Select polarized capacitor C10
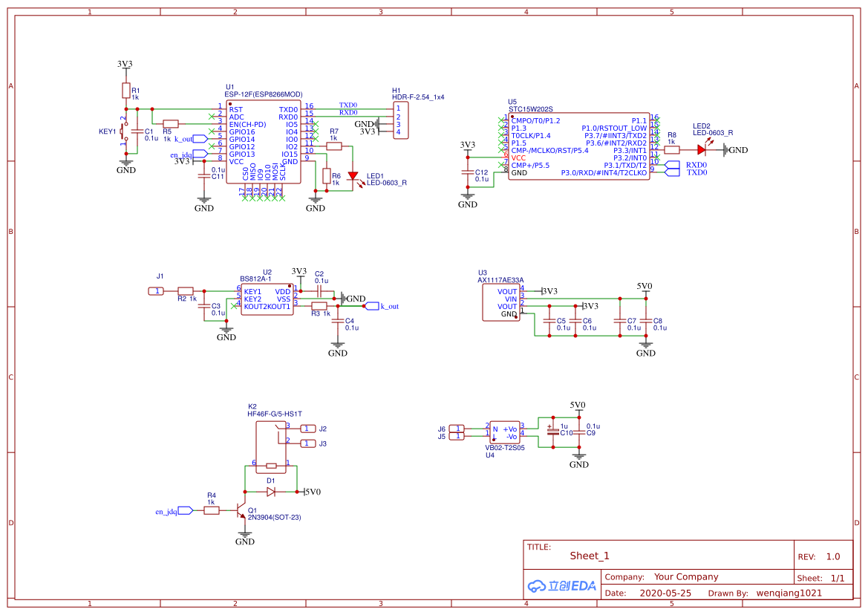The width and height of the screenshot is (868, 615). click(552, 432)
